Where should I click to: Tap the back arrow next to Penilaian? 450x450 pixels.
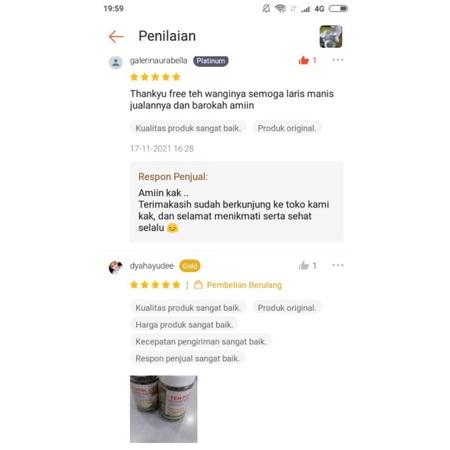(116, 36)
